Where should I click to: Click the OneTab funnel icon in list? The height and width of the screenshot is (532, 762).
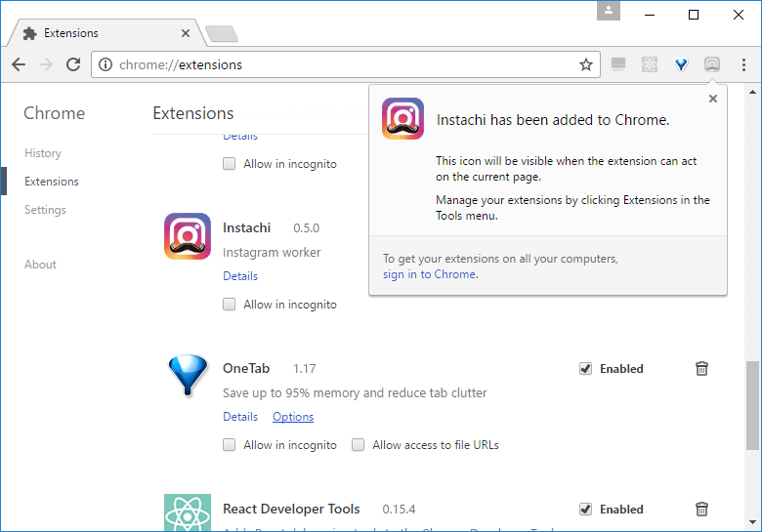coord(188,375)
